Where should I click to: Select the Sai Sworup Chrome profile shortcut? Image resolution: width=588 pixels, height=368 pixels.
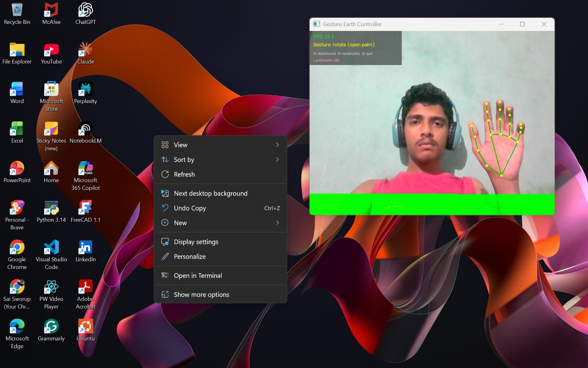17,295
